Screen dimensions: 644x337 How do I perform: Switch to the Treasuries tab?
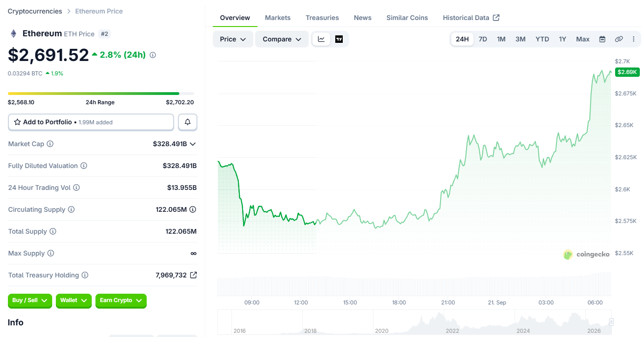pos(322,18)
